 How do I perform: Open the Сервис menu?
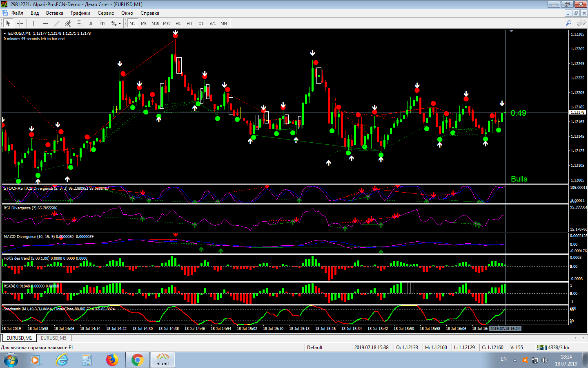pos(106,13)
